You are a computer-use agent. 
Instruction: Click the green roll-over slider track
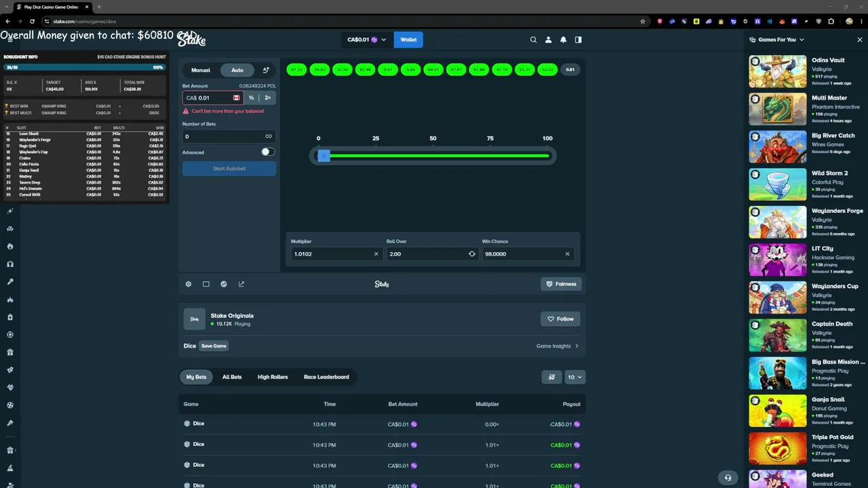coord(439,156)
